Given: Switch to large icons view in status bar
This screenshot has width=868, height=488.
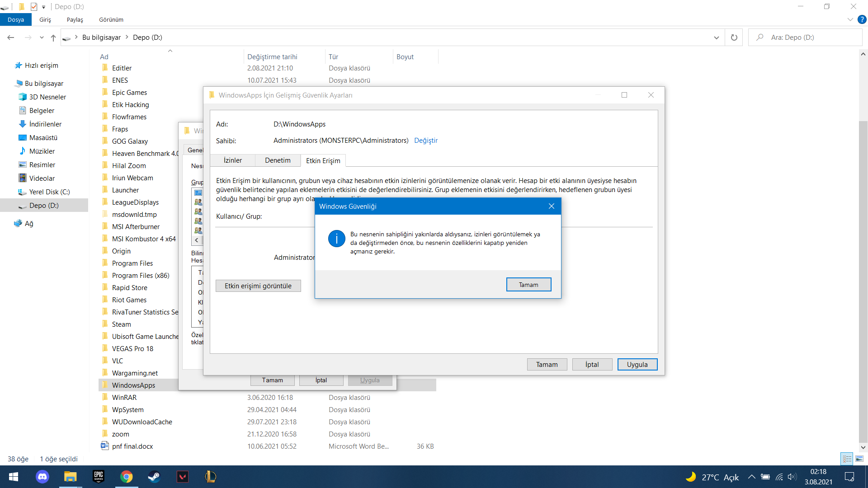Looking at the screenshot, I should pos(859,459).
